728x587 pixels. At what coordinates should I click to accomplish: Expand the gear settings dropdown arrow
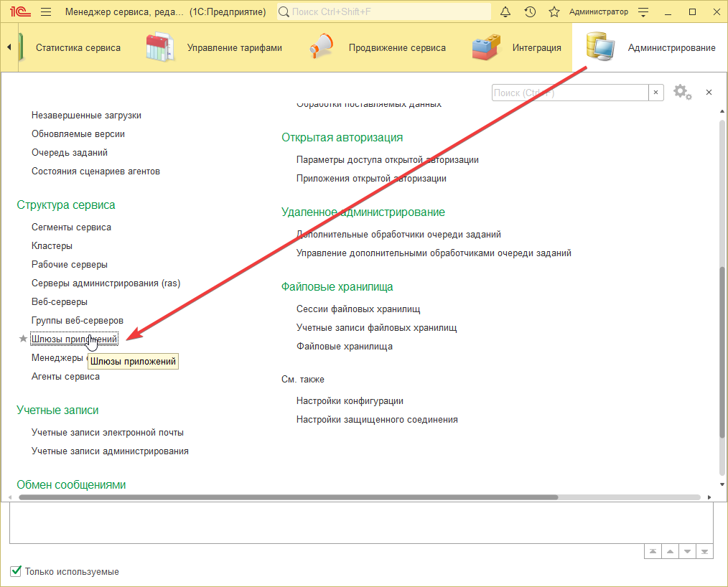point(689,97)
